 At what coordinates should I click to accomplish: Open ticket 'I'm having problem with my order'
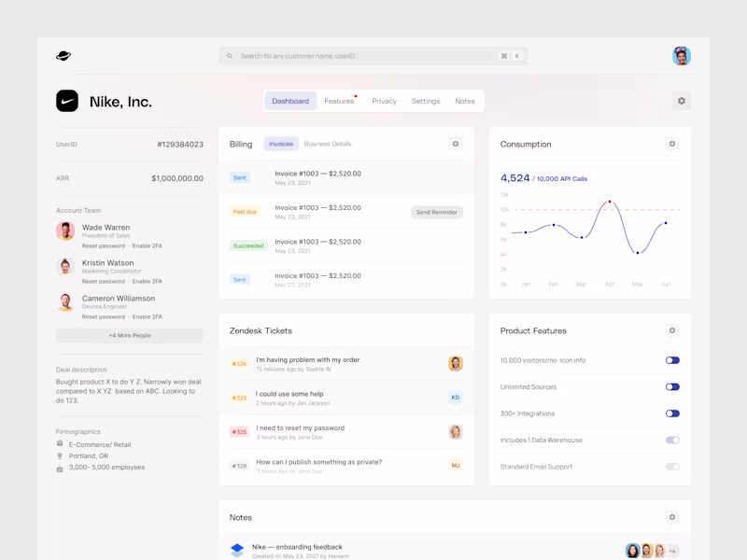[345, 364]
